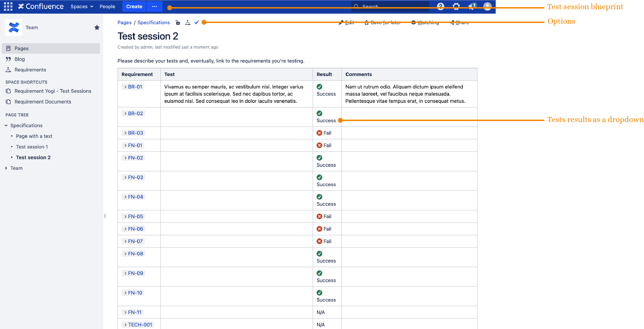Open the People menu
Image resolution: width=644 pixels, height=329 pixels.
point(107,6)
